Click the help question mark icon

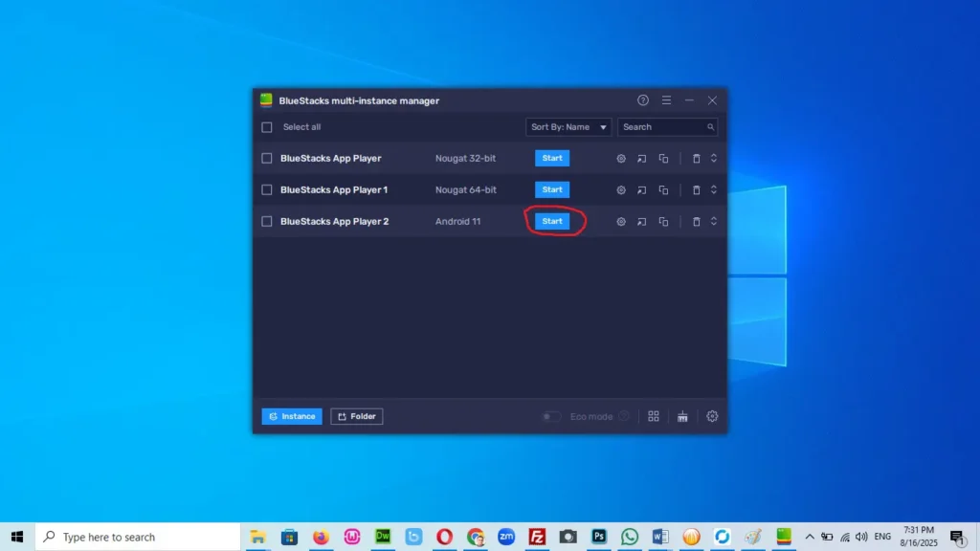(643, 100)
